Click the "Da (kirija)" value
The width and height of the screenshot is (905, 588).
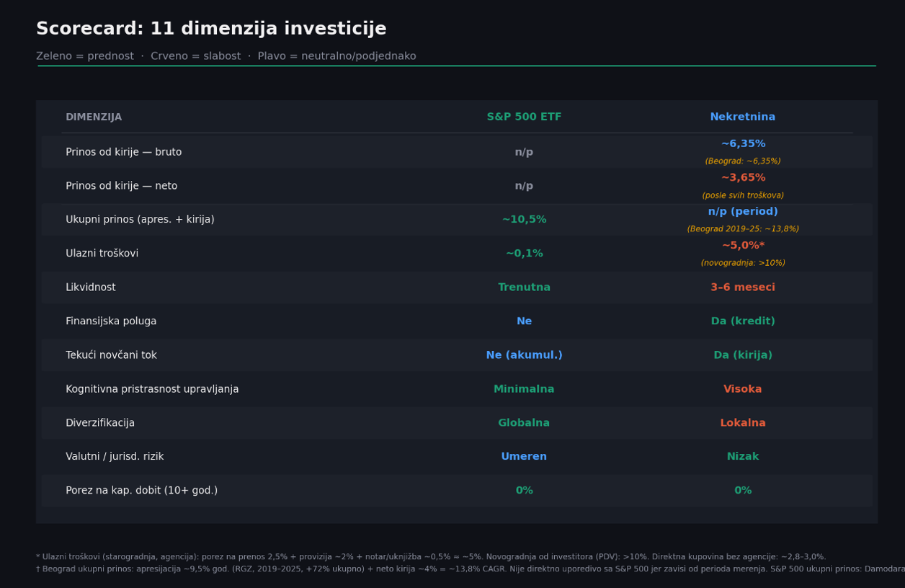(743, 355)
